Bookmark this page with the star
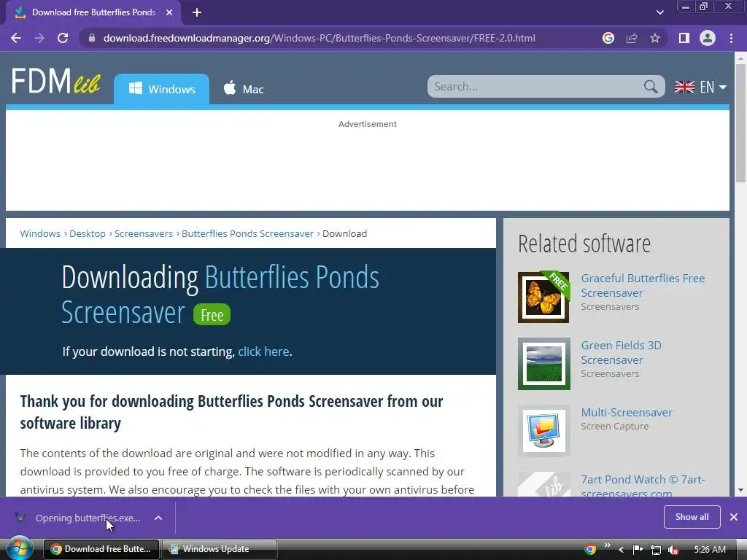The image size is (747, 560). 655,38
